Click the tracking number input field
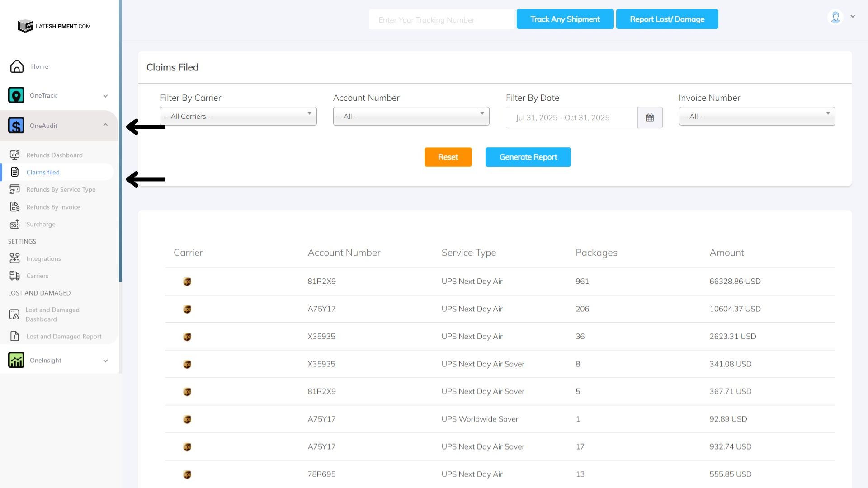The width and height of the screenshot is (868, 488). tap(441, 20)
